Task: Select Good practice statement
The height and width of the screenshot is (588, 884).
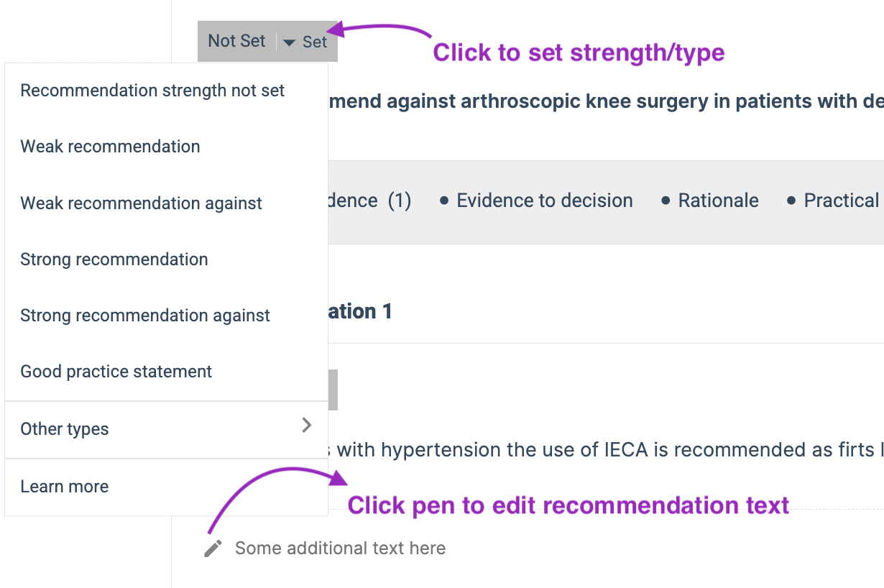Action: pos(166,372)
